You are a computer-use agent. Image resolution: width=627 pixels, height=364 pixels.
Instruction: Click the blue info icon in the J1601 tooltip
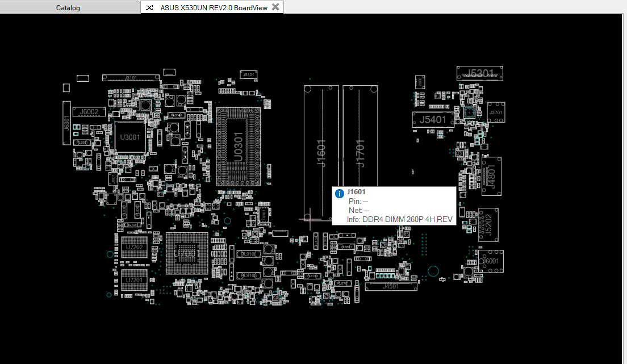[340, 193]
